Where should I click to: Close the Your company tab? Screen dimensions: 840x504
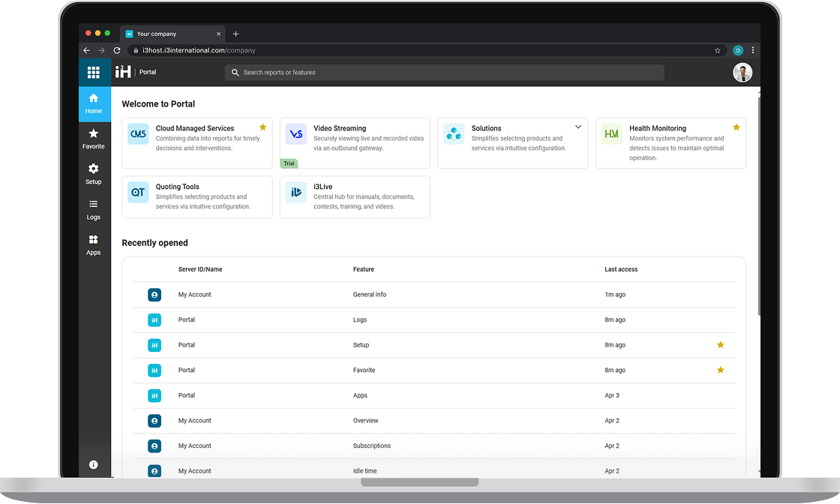pos(218,34)
